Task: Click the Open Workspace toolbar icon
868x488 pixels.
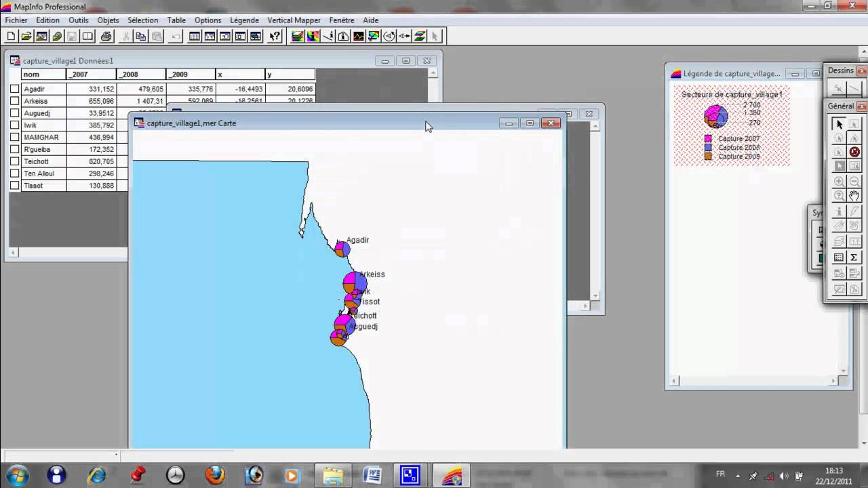Action: point(41,37)
